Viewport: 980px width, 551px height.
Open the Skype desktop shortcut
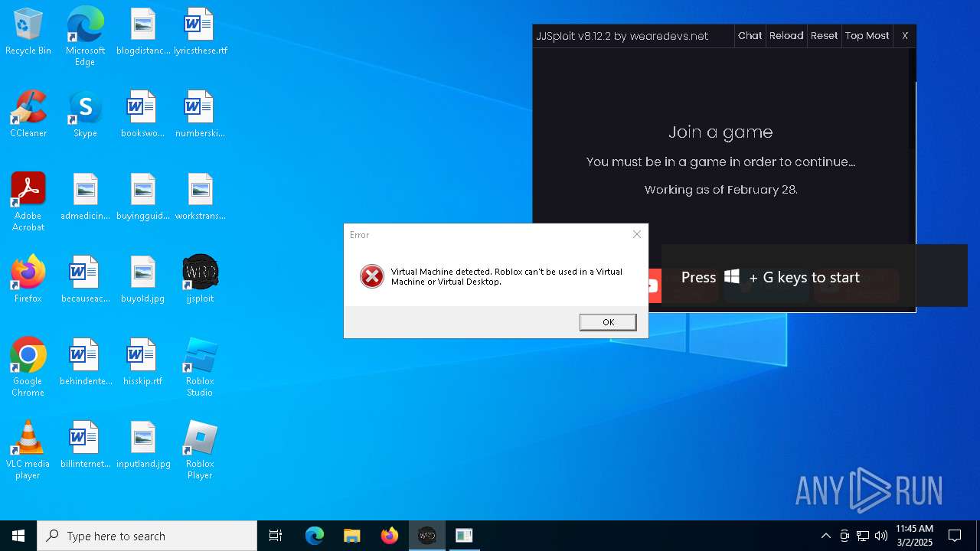(85, 115)
